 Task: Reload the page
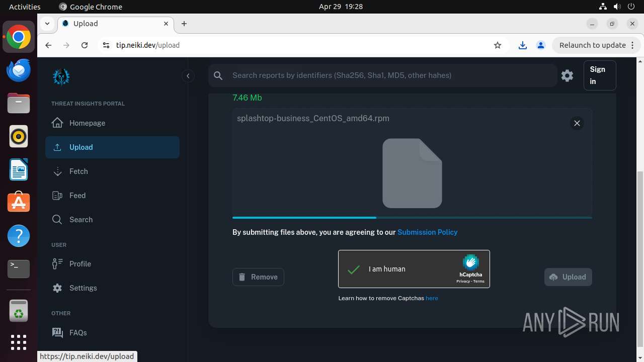[85, 45]
